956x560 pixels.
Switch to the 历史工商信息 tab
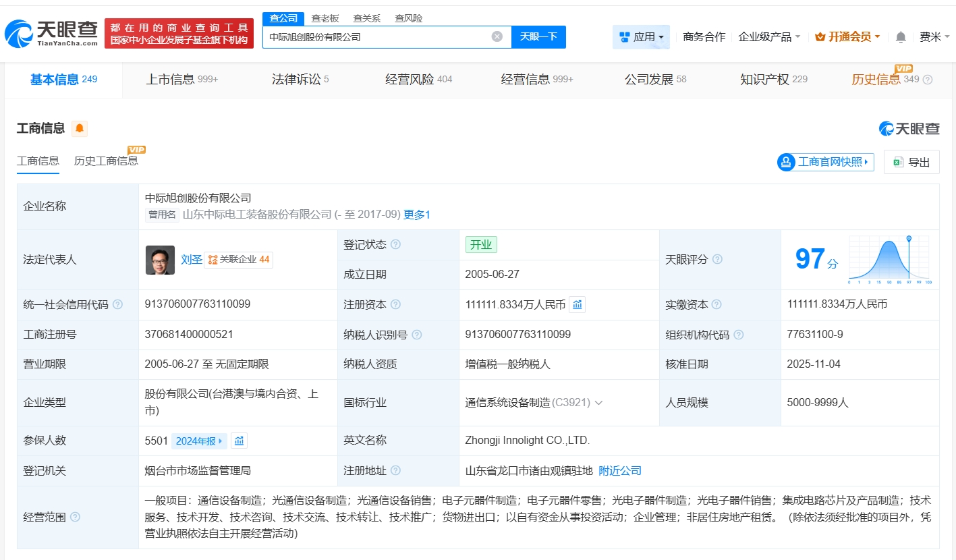click(106, 162)
